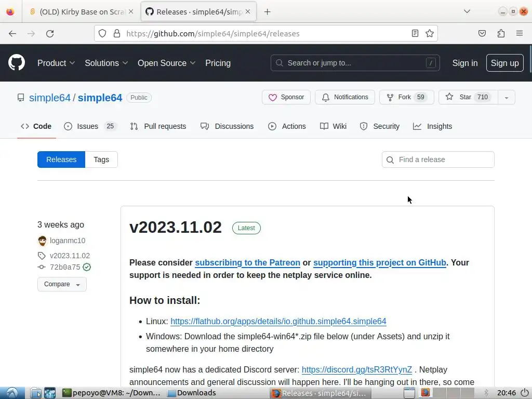Open subscribing to the Patreon link

(x=248, y=262)
